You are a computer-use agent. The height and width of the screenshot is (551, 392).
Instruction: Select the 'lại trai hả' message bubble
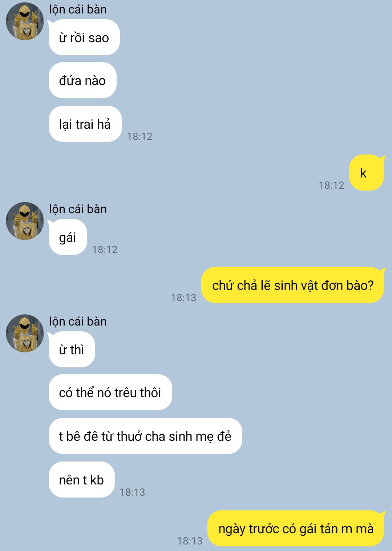pyautogui.click(x=85, y=124)
